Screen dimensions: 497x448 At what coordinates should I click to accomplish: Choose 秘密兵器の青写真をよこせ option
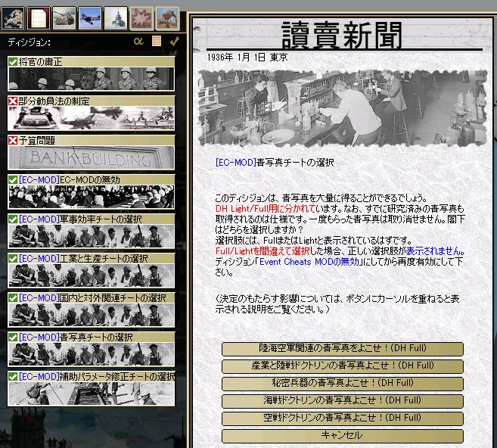[342, 383]
